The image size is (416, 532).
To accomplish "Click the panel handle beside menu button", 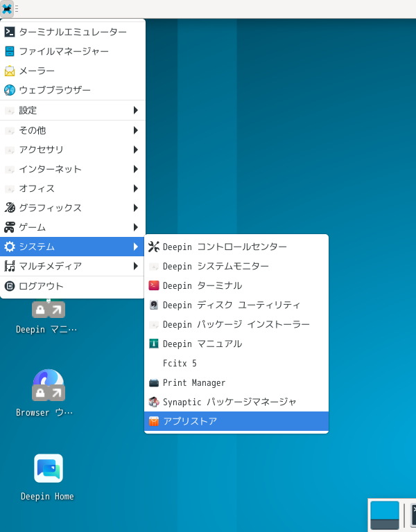I will click(17, 9).
